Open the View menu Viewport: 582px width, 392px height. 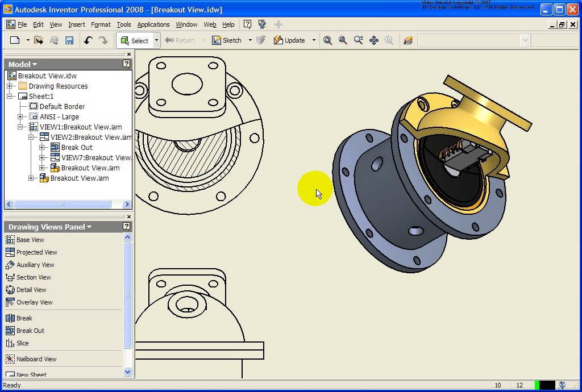pos(56,24)
